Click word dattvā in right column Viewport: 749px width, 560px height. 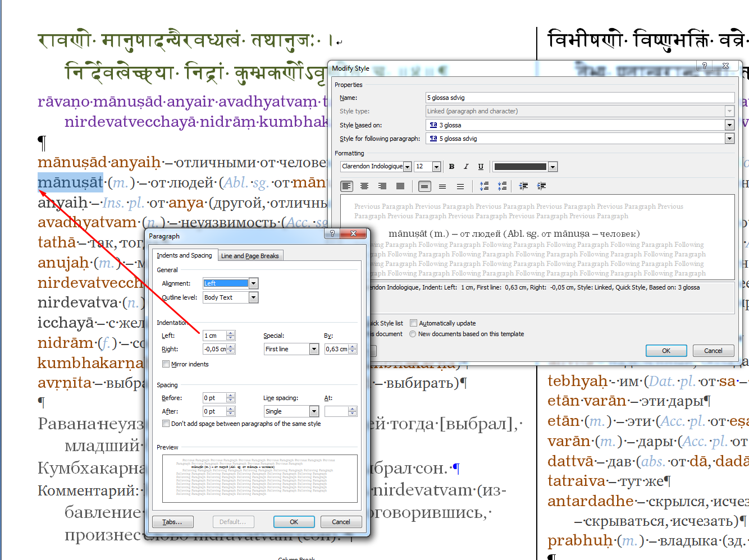[x=570, y=461]
